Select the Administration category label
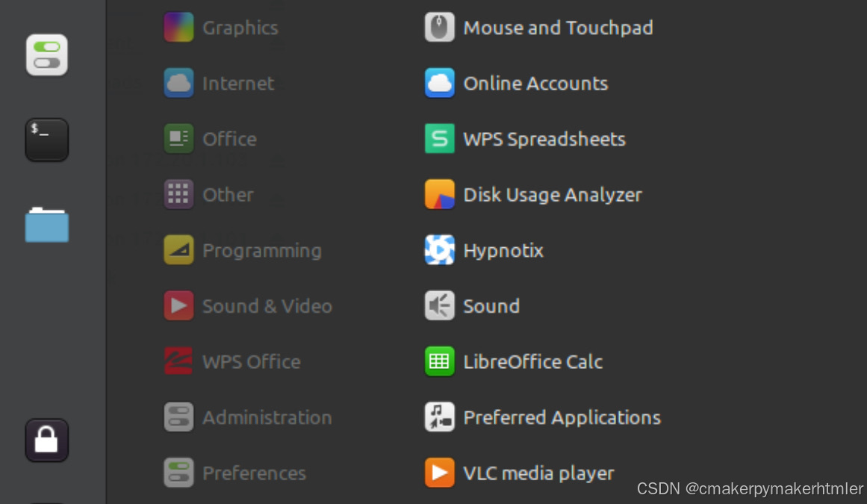 click(x=267, y=418)
